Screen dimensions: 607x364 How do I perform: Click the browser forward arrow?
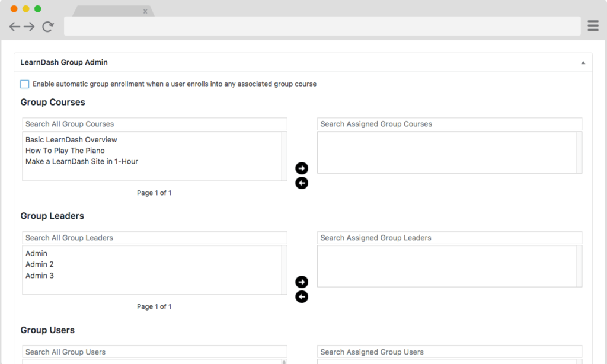coord(29,27)
